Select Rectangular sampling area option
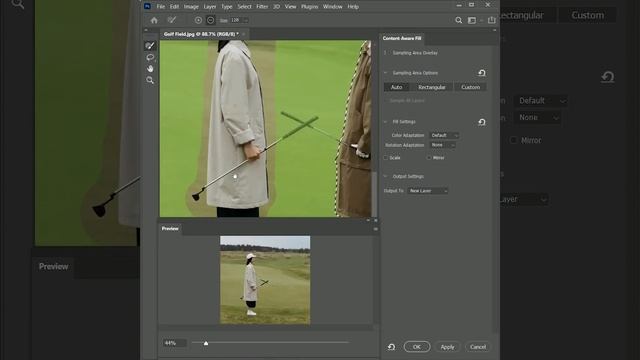This screenshot has width=640, height=360. (x=431, y=87)
